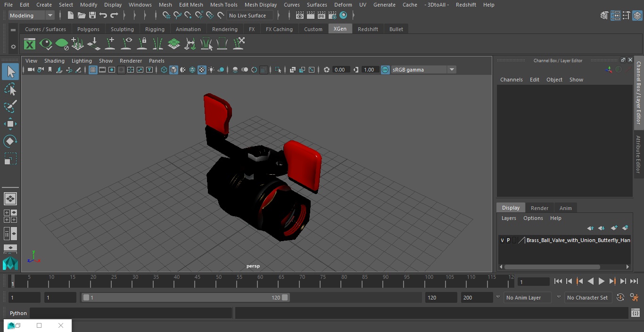Move selected layer down
This screenshot has height=332, width=644.
[x=602, y=228]
